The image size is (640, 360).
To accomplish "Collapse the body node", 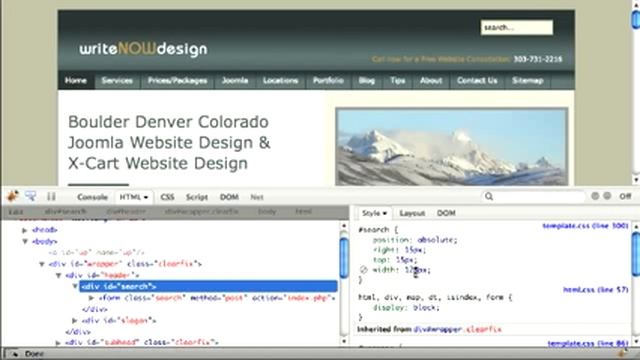I will [25, 241].
